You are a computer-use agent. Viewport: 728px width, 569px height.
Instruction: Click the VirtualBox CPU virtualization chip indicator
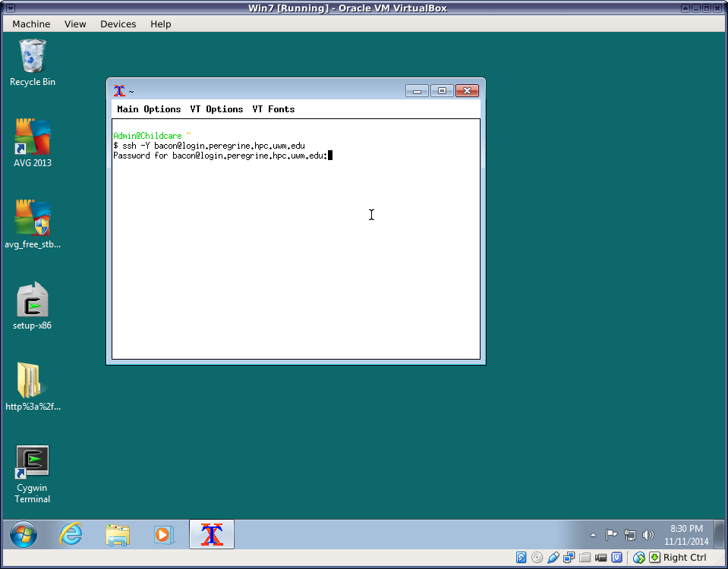coord(616,558)
